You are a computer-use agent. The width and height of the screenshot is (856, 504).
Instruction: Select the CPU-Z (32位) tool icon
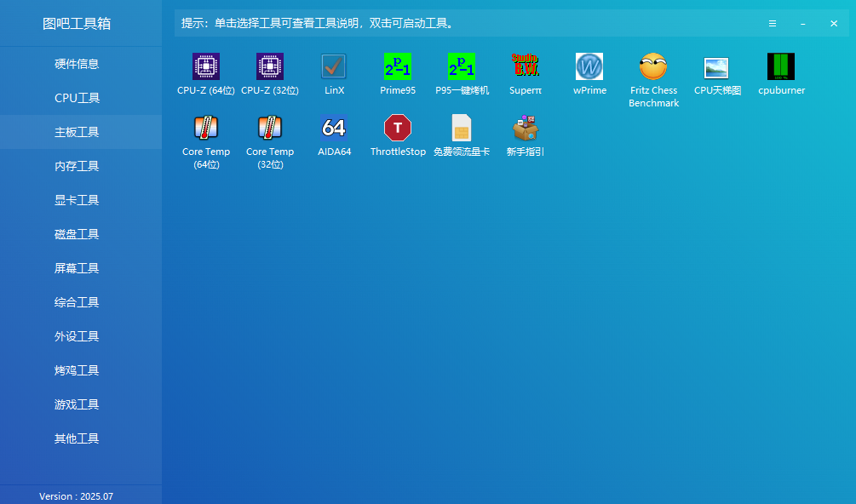[270, 66]
